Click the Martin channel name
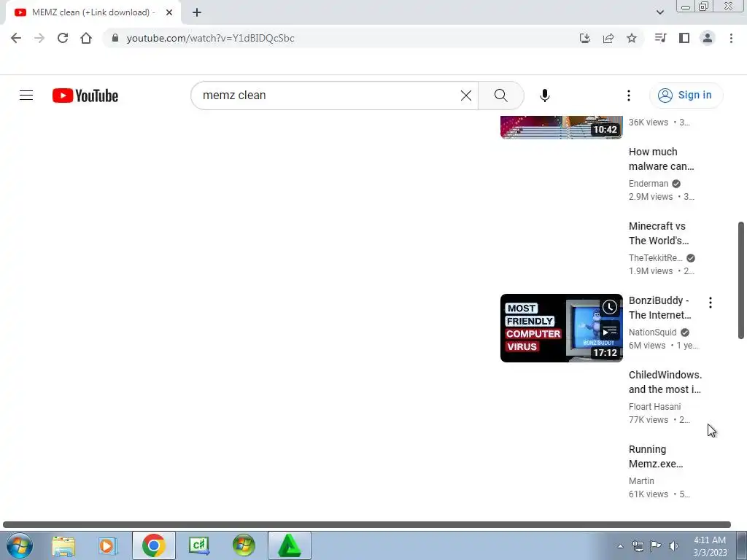Viewport: 747px width, 560px height. (x=641, y=481)
